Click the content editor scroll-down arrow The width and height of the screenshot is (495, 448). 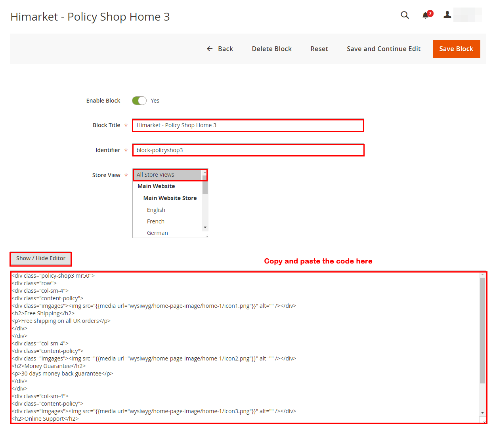pyautogui.click(x=482, y=412)
